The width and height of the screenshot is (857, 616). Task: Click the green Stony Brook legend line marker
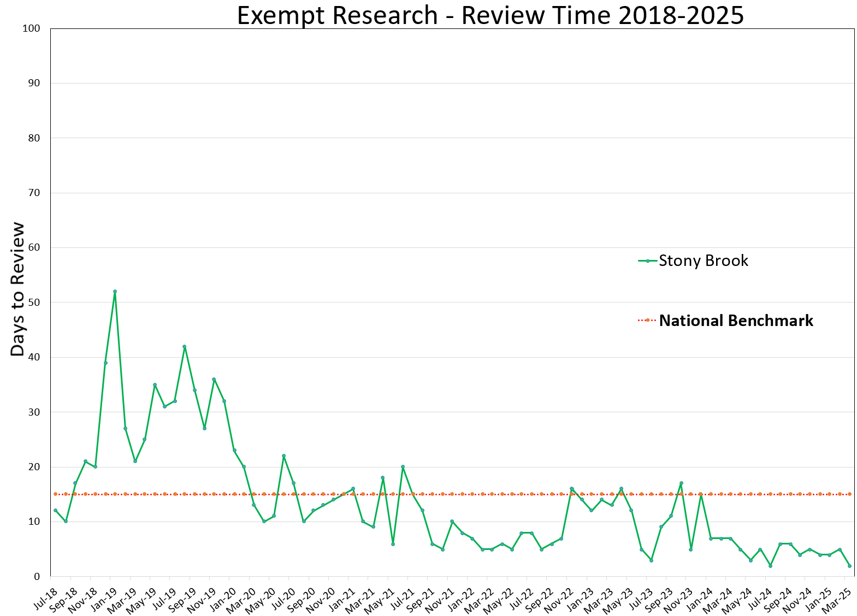[647, 261]
